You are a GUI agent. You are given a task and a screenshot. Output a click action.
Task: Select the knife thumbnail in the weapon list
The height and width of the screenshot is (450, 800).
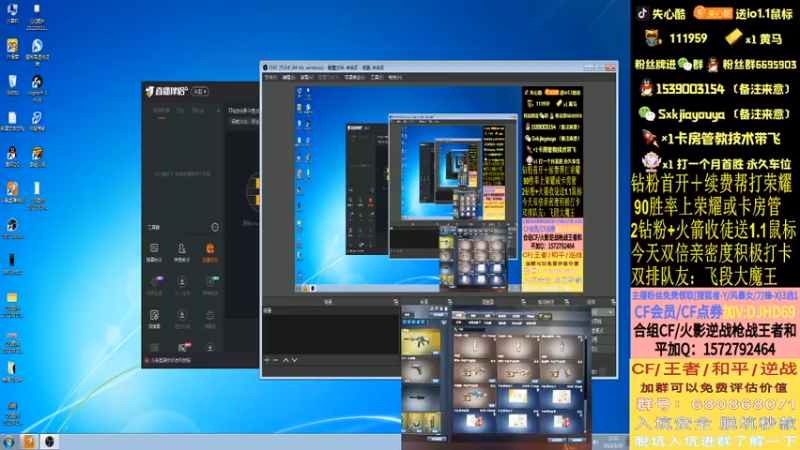tap(421, 399)
